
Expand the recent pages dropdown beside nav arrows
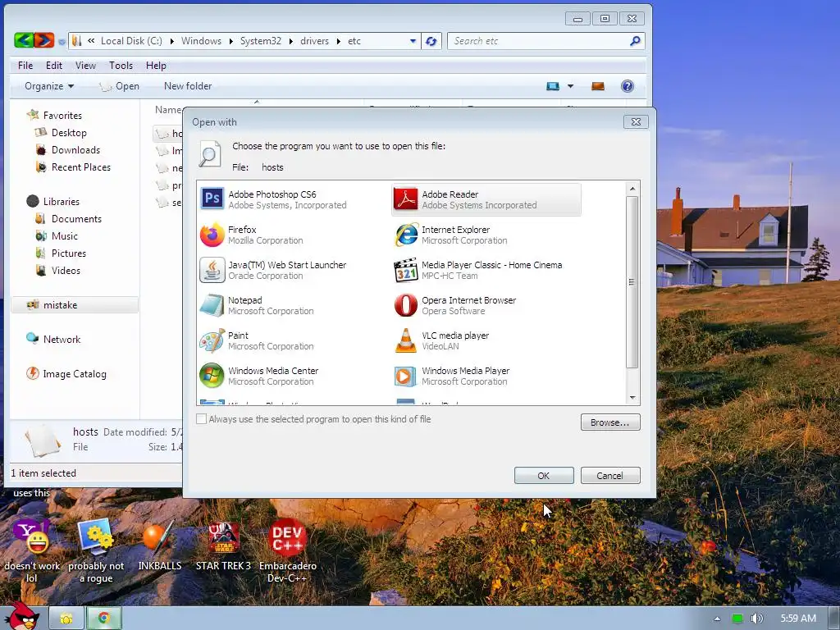(62, 41)
